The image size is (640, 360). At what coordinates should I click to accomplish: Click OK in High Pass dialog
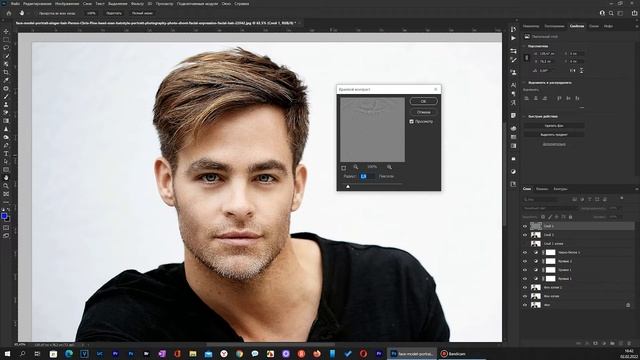click(423, 101)
